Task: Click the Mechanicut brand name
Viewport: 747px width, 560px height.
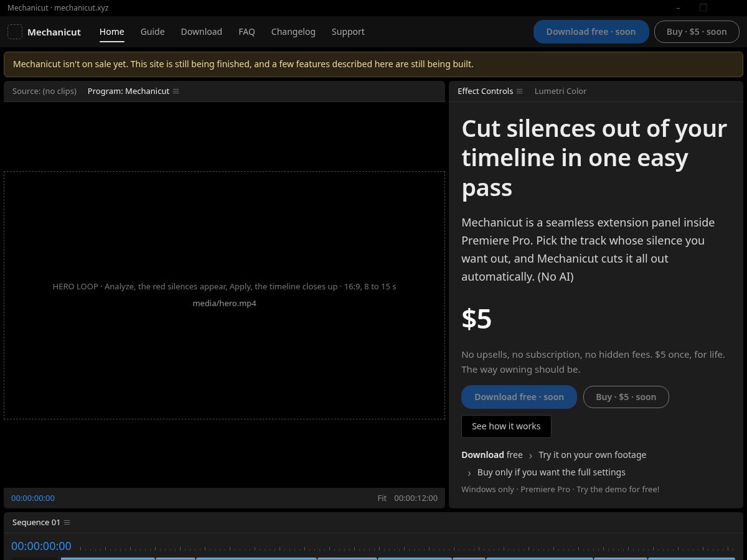Action: (x=54, y=32)
